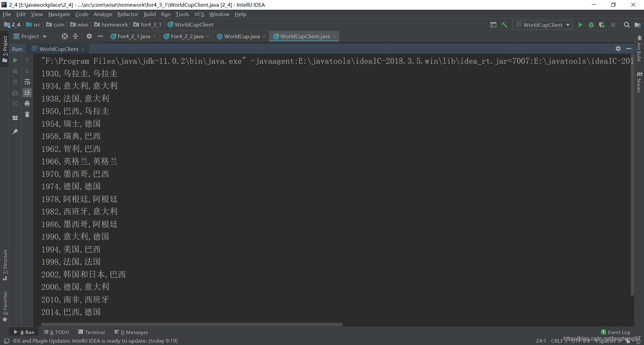Hide the Run tool window
Image resolution: width=644 pixels, height=345 pixels.
629,49
